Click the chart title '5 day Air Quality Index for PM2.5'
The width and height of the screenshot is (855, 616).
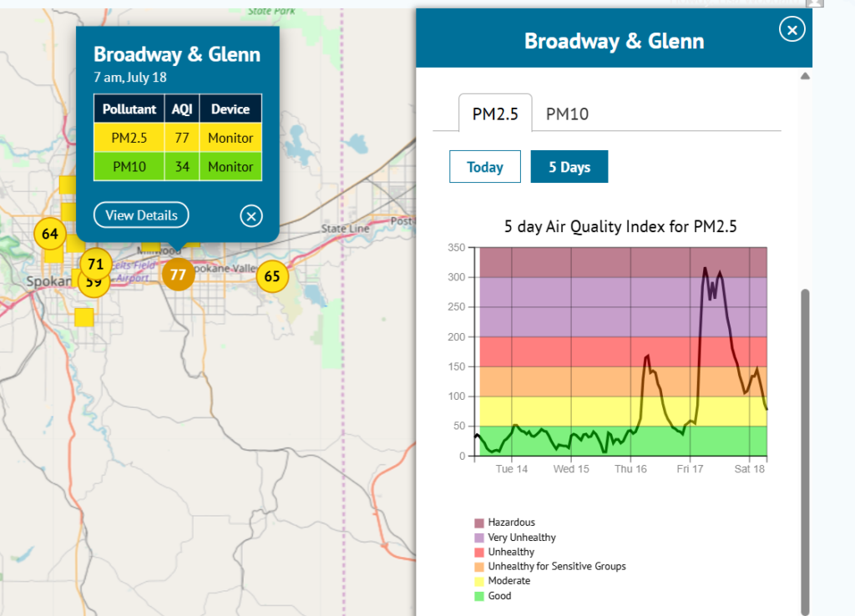pyautogui.click(x=620, y=226)
